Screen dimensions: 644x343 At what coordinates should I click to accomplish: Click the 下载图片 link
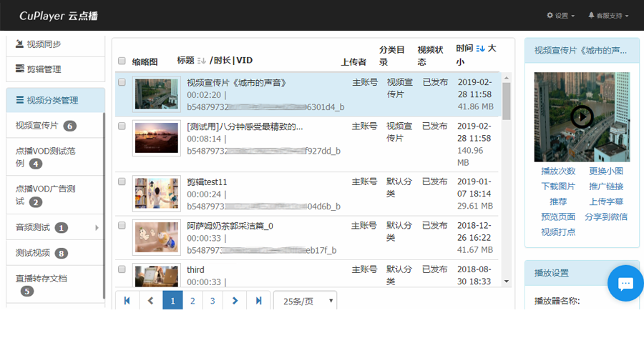[558, 186]
